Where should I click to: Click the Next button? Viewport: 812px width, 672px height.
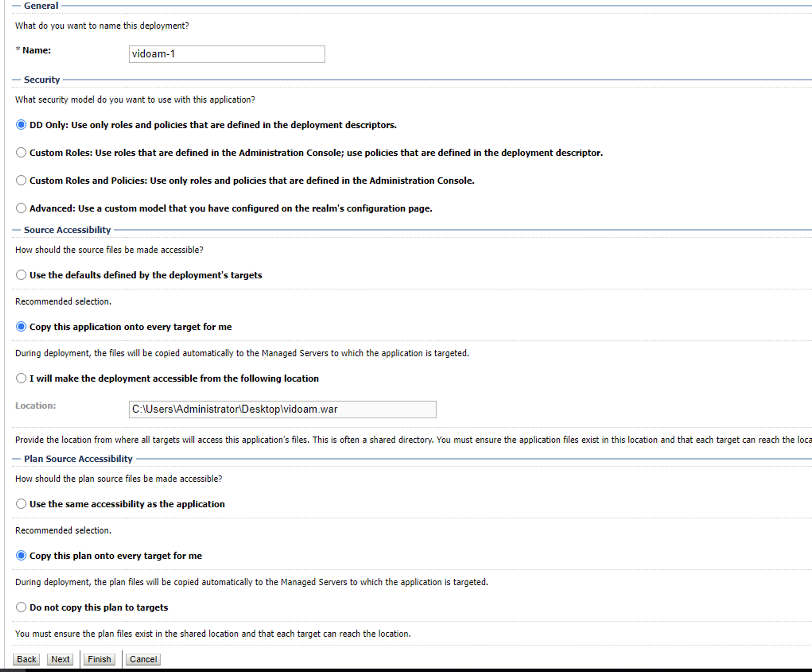pos(60,659)
